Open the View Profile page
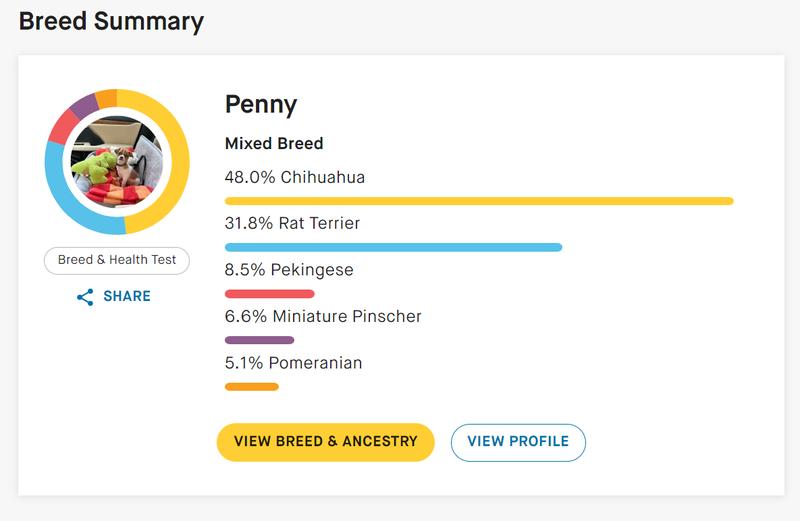Viewport: 800px width, 521px height. coord(518,442)
